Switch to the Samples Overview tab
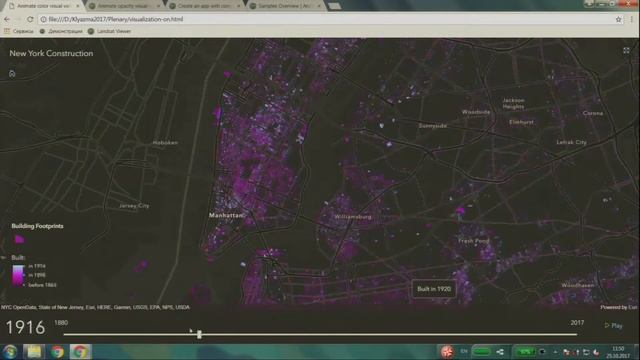Screen dimensions: 640x360 284,6
